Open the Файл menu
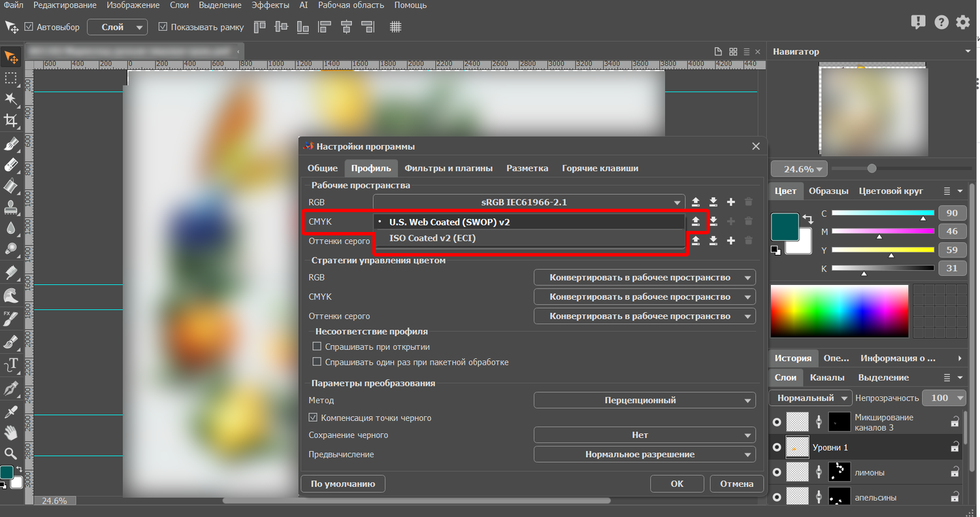The image size is (980, 517). click(x=13, y=5)
